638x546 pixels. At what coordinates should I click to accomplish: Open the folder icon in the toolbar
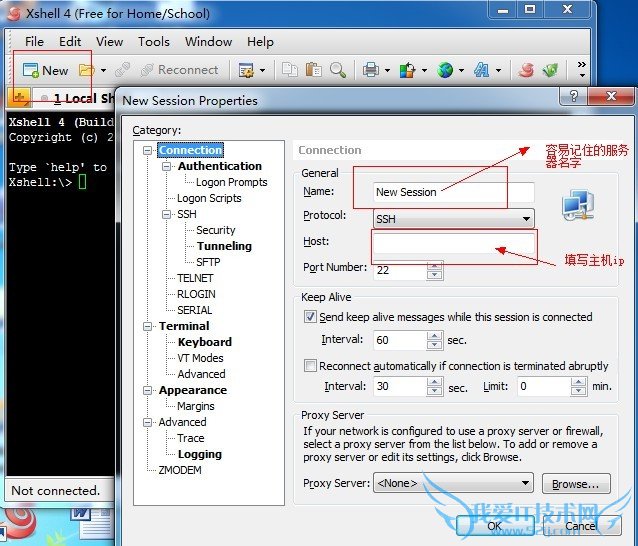(86, 70)
